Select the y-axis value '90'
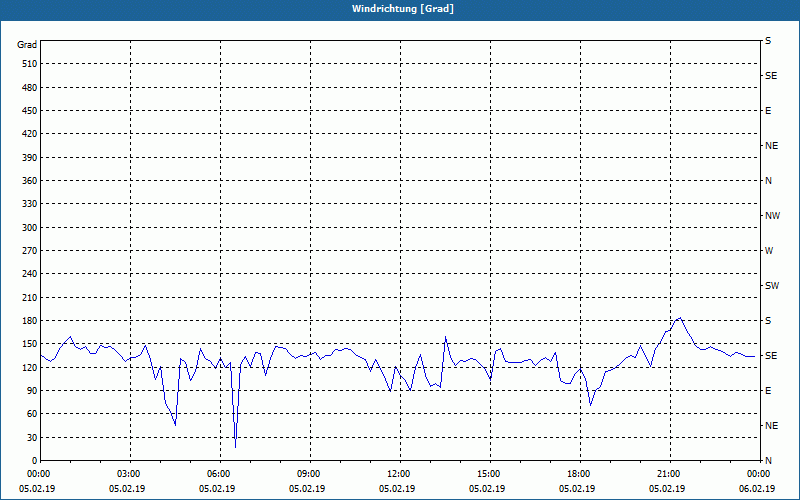The width and height of the screenshot is (800, 500). (x=32, y=391)
